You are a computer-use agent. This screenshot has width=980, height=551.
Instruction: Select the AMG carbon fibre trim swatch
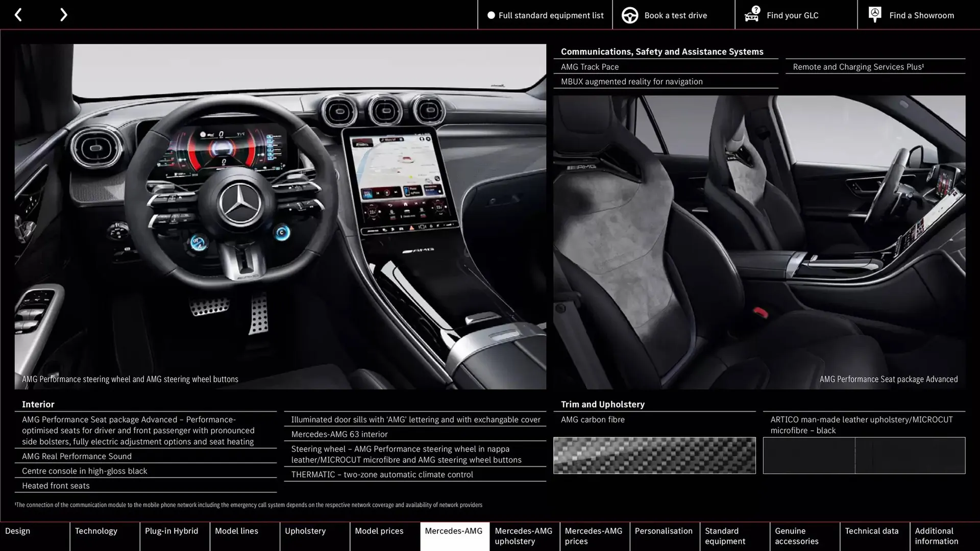tap(654, 455)
